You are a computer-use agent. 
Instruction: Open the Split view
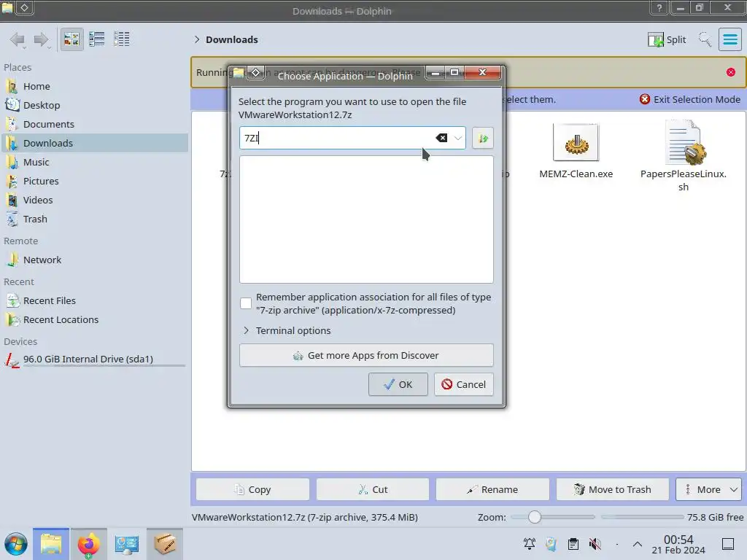[x=667, y=39]
